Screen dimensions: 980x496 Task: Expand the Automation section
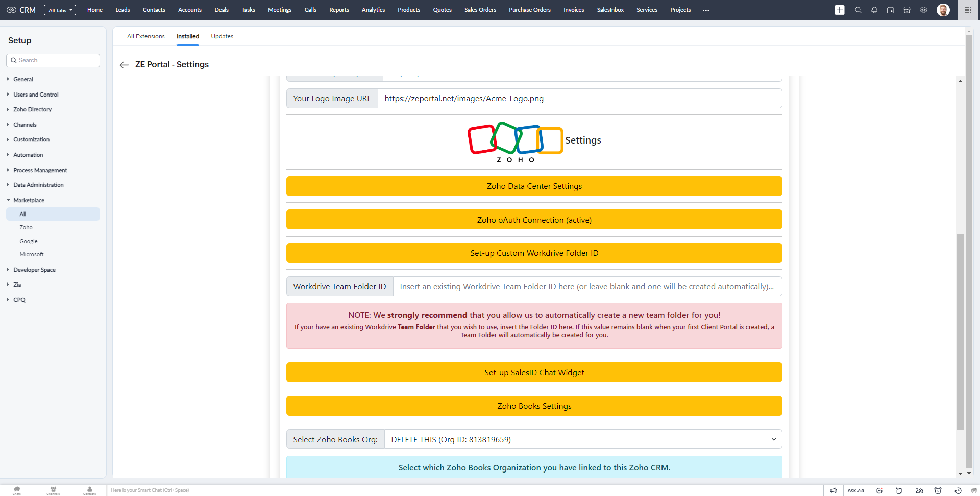pos(28,155)
